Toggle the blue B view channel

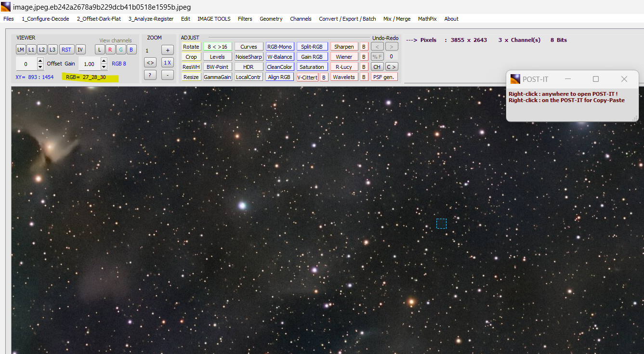(131, 50)
